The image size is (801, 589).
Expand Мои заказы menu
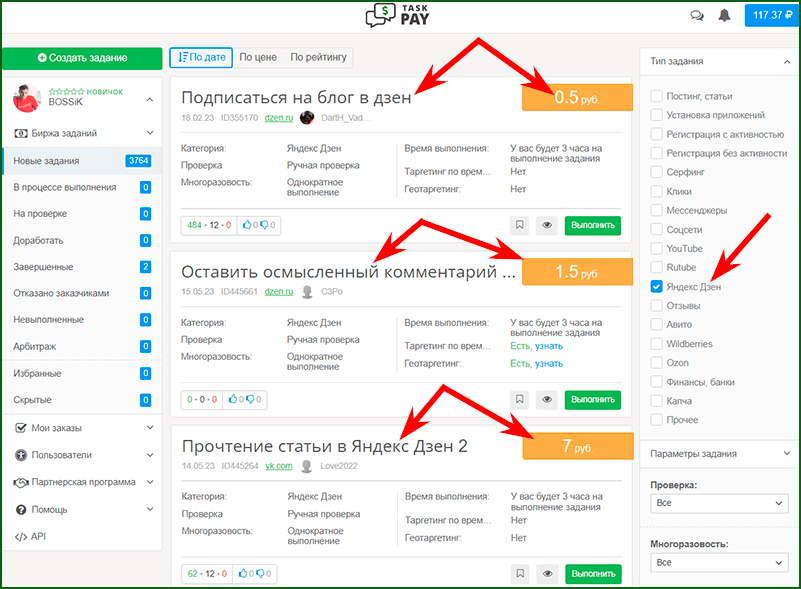(x=82, y=428)
